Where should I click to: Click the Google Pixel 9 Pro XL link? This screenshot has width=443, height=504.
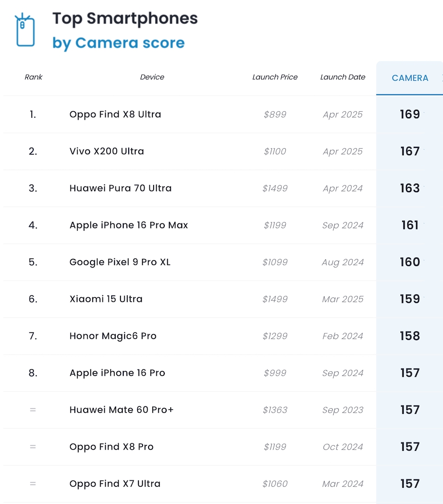[x=120, y=262]
